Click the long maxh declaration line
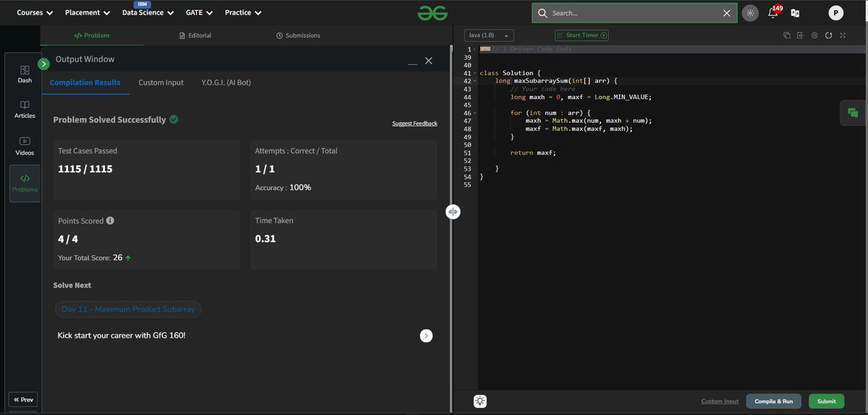Image resolution: width=868 pixels, height=415 pixels. (x=581, y=97)
